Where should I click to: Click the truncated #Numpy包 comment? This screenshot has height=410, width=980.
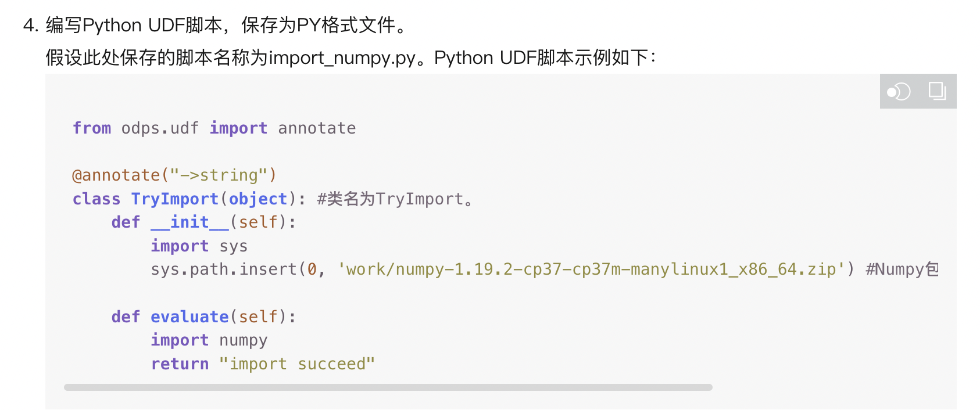pos(902,269)
